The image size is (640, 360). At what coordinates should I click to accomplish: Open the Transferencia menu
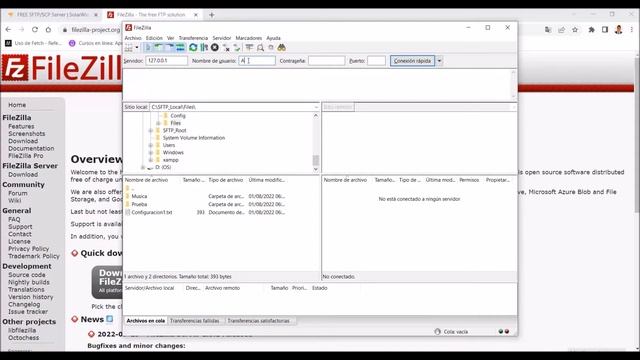(193, 38)
